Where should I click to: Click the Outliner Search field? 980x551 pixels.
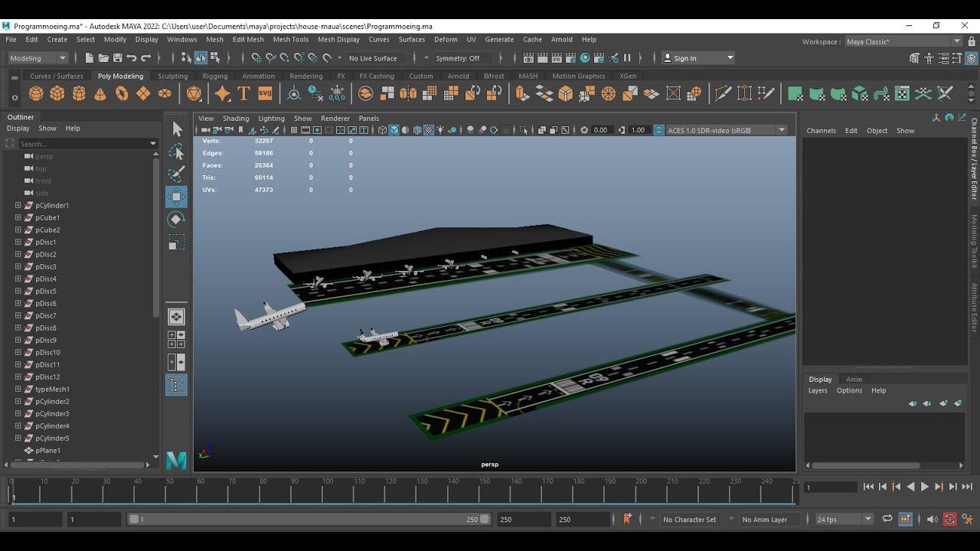88,143
